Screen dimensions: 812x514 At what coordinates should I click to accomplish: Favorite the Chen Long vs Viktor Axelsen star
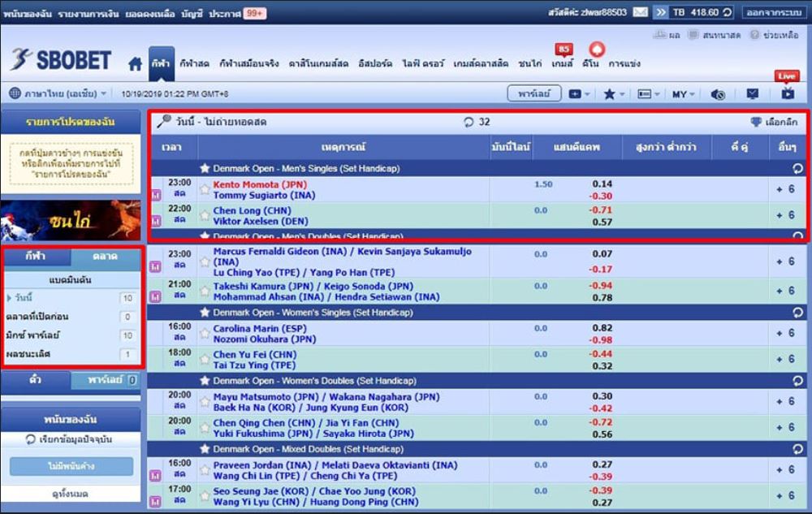click(205, 215)
